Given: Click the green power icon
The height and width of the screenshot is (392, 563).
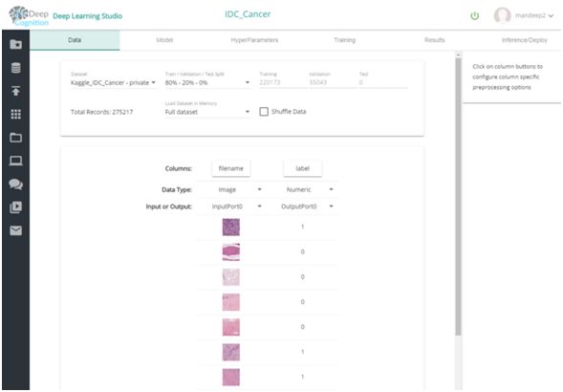Looking at the screenshot, I should 475,16.
